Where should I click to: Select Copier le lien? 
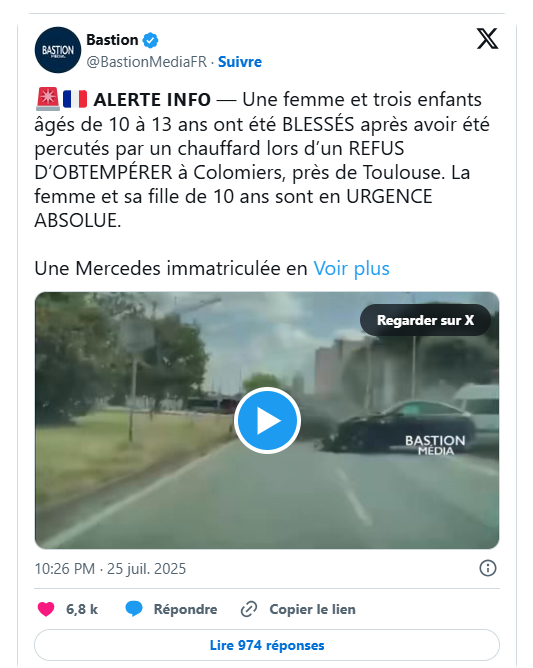point(312,609)
